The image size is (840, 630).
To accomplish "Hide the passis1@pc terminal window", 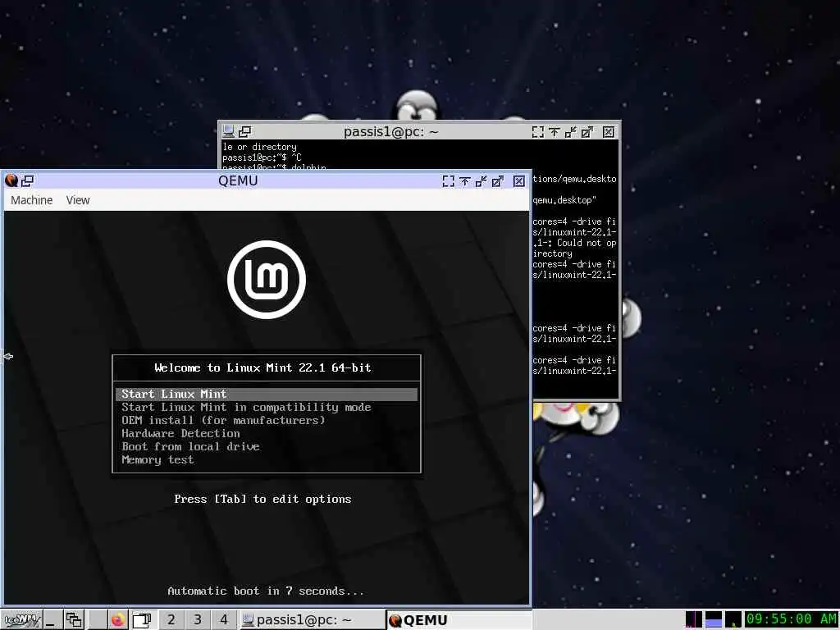I will (x=538, y=132).
